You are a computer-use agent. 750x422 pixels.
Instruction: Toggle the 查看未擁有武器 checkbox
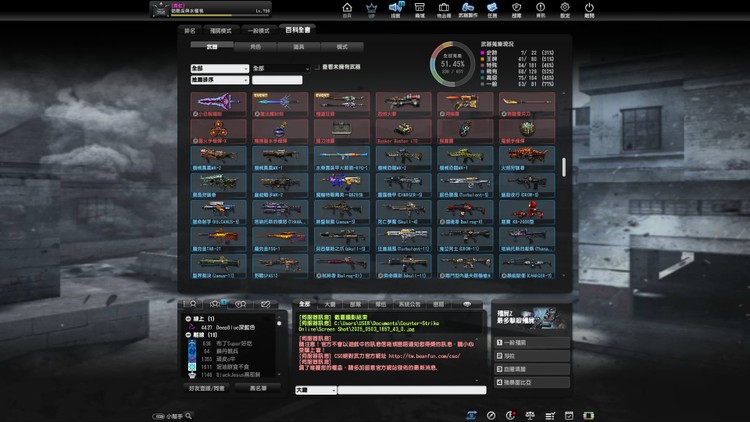pos(317,67)
